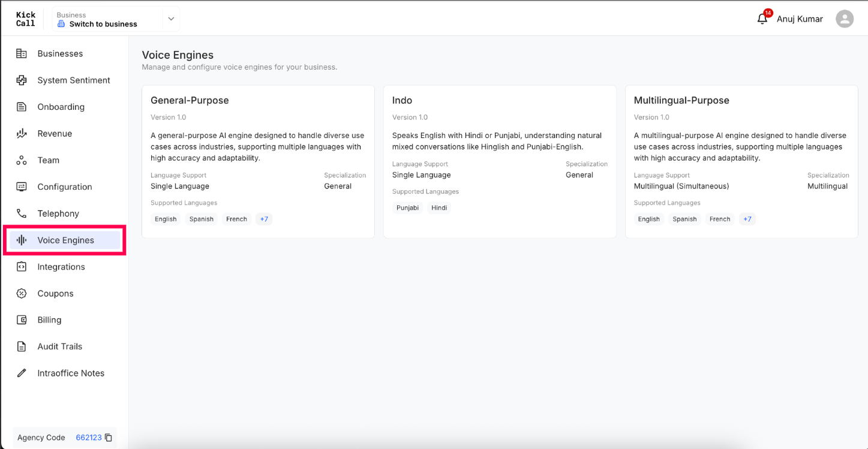This screenshot has height=449, width=868.
Task: Click English tag on General-Purpose card
Action: tap(166, 219)
